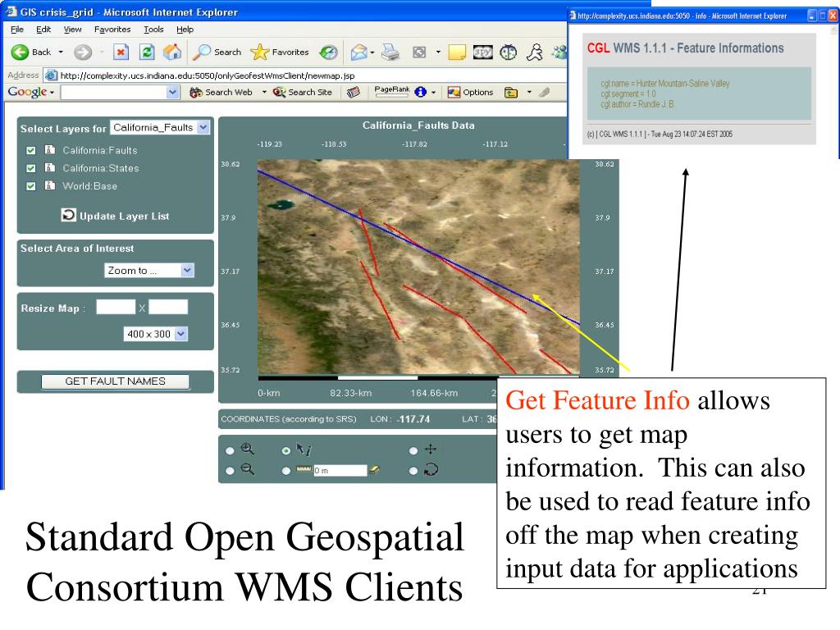
Task: Open the Favorites menu
Action: (x=112, y=30)
